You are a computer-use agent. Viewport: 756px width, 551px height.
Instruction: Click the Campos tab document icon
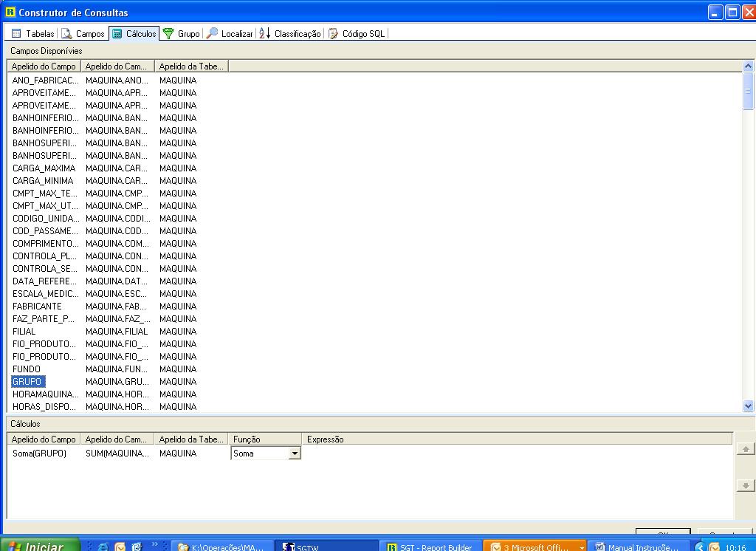tap(66, 33)
